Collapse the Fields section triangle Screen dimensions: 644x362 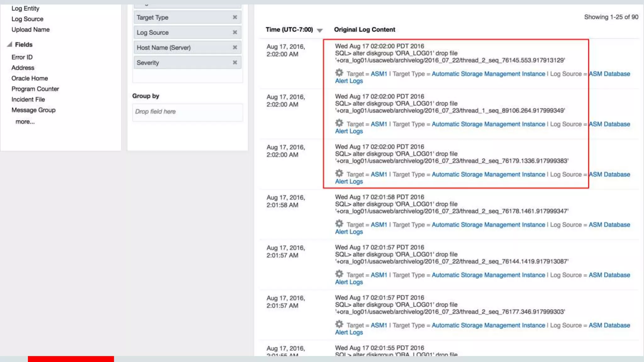point(10,44)
